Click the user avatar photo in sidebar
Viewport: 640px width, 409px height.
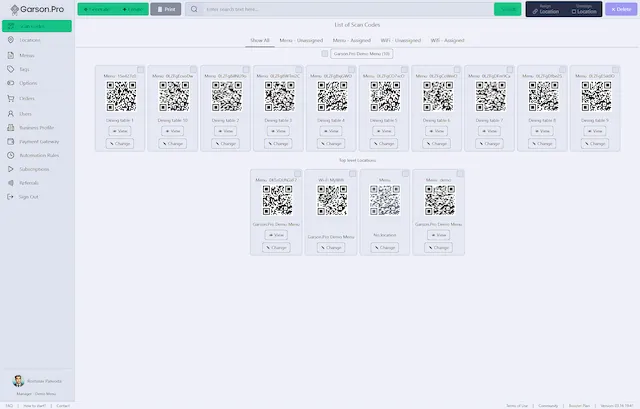click(x=18, y=381)
